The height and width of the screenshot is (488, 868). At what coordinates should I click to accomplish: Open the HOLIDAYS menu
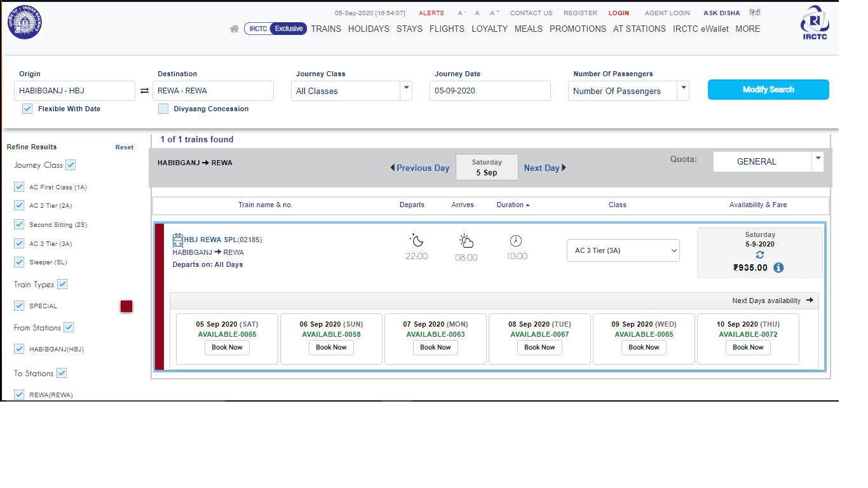coord(369,29)
